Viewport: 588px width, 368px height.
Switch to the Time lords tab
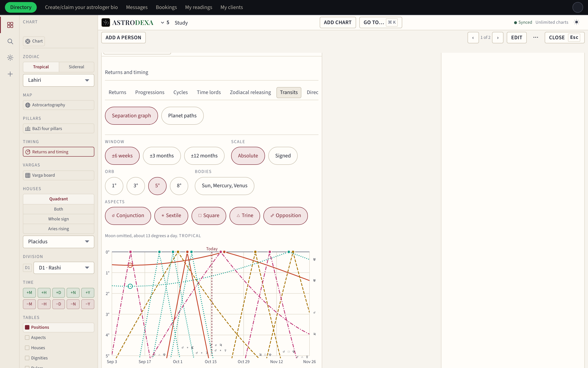tap(209, 92)
